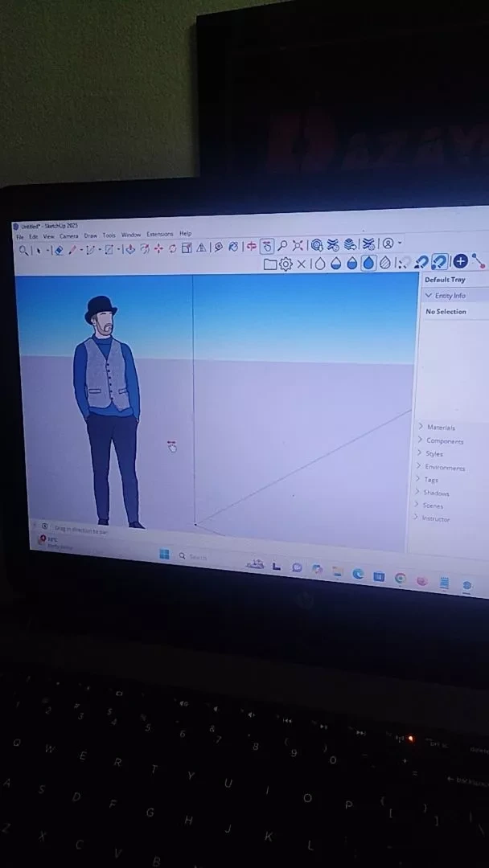Image resolution: width=489 pixels, height=868 pixels.
Task: Click the Zoom Extents tool
Action: coord(298,245)
